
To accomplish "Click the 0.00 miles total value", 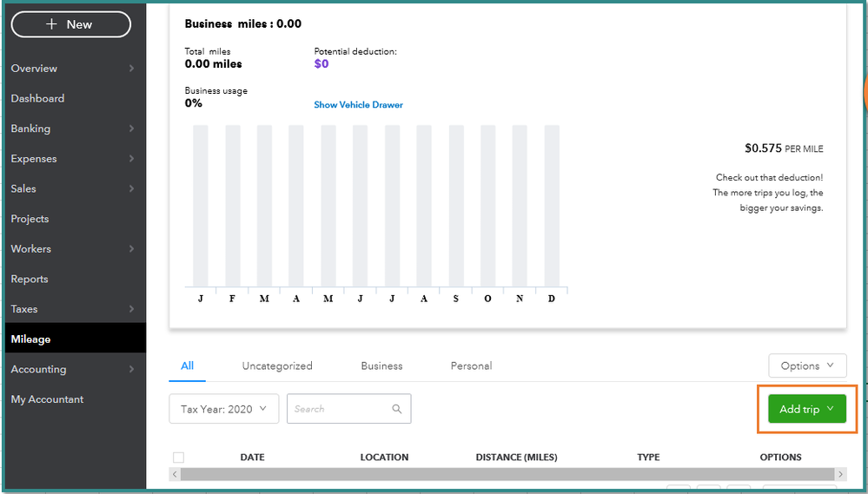I will pos(213,63).
